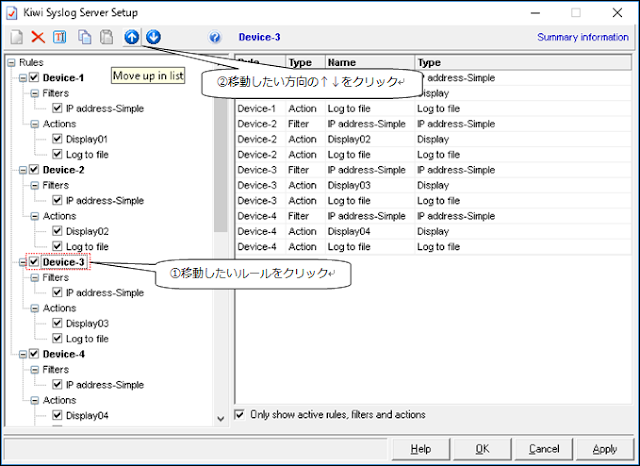Select Device-4 rule label in tree
Screen dimensions: 640x466
click(64, 354)
